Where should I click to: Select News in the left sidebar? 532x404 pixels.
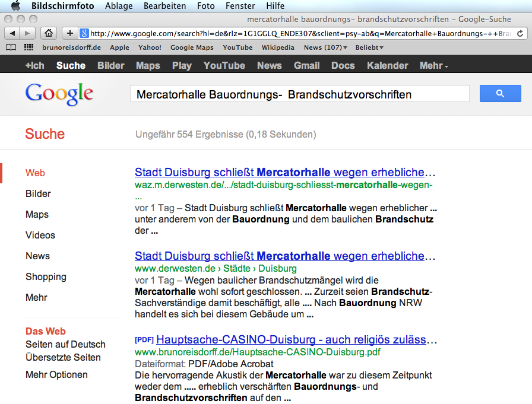tap(37, 256)
